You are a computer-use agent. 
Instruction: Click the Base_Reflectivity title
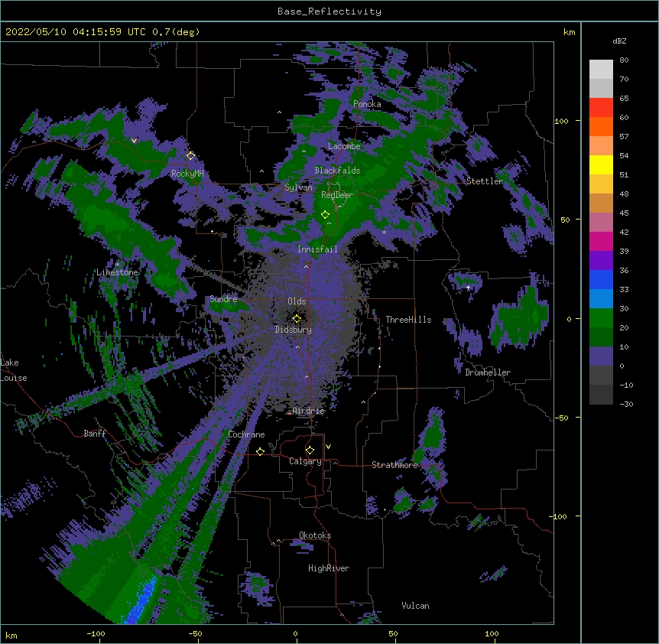[329, 11]
